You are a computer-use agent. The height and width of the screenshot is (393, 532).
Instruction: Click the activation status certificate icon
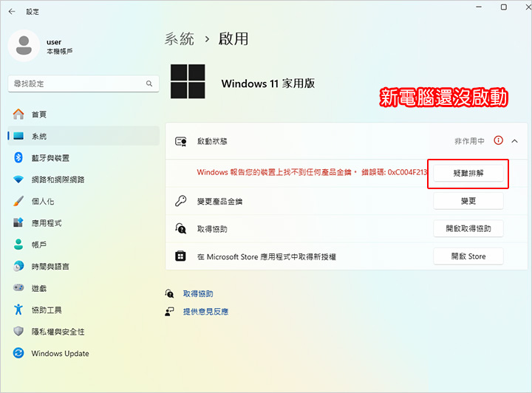[x=181, y=141]
